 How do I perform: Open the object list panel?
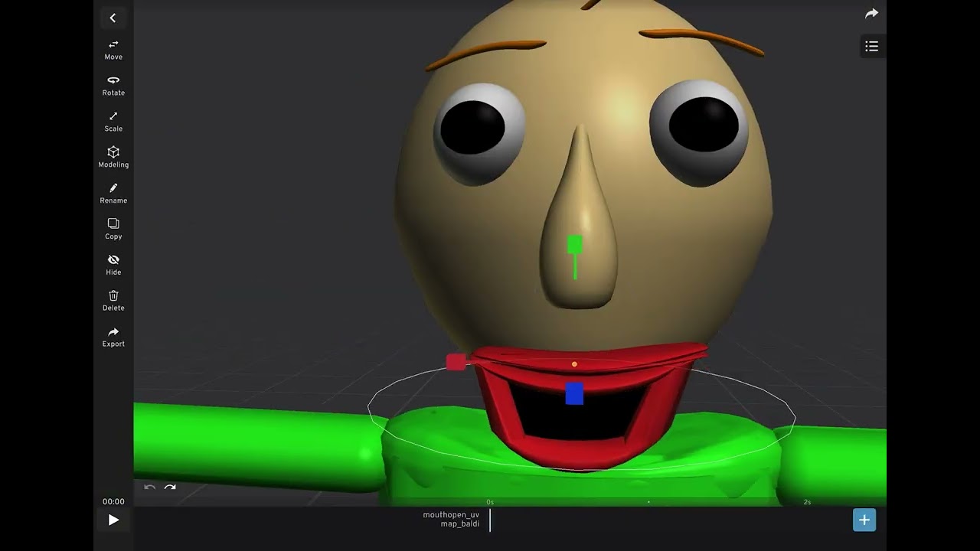point(871,47)
